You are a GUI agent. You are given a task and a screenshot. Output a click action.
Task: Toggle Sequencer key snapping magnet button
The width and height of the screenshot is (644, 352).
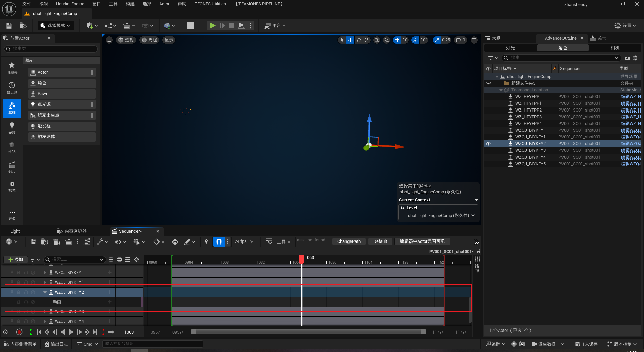[x=219, y=242]
